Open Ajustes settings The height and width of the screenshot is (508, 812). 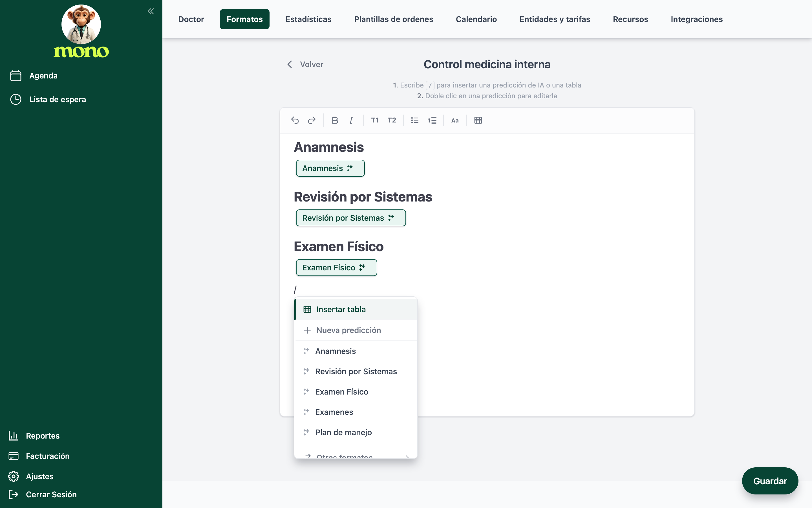click(31, 476)
